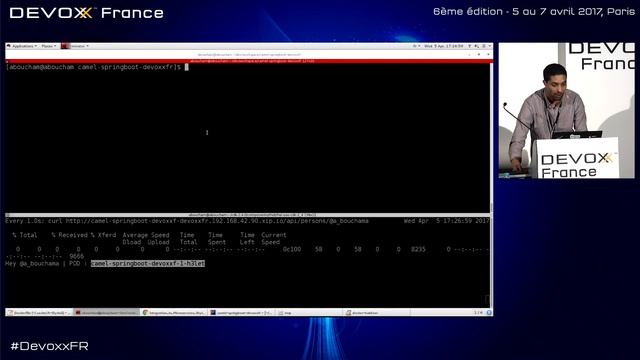This screenshot has height=360, width=640.
Task: Click the lower terminal pane's gray title bar
Action: pyautogui.click(x=247, y=215)
